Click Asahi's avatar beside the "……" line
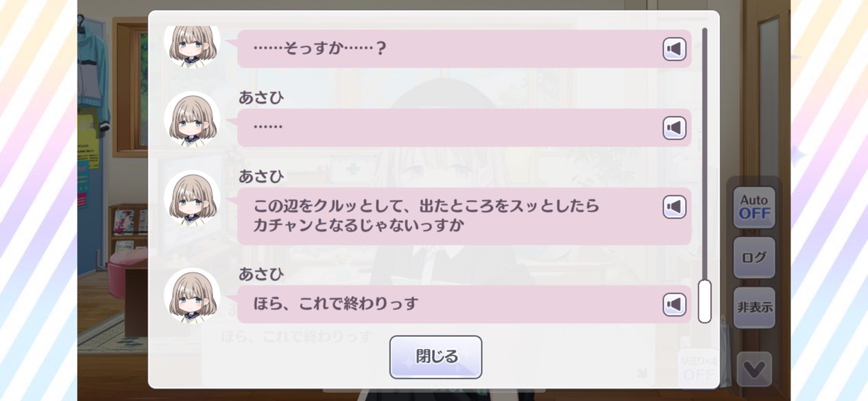 [x=192, y=119]
